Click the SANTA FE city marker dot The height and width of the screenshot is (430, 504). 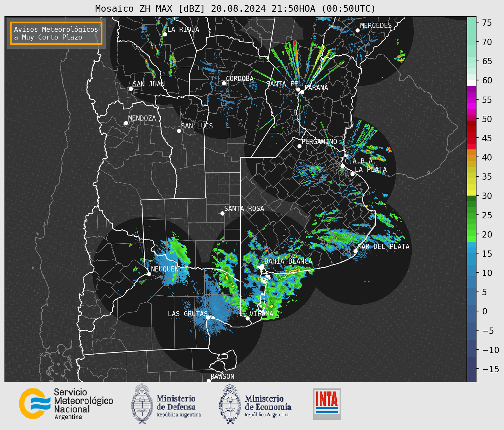click(298, 89)
